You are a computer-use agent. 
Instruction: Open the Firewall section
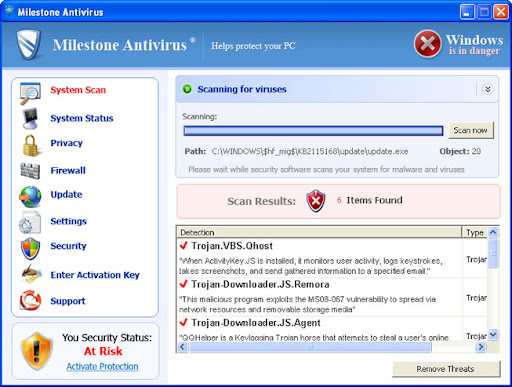point(68,170)
